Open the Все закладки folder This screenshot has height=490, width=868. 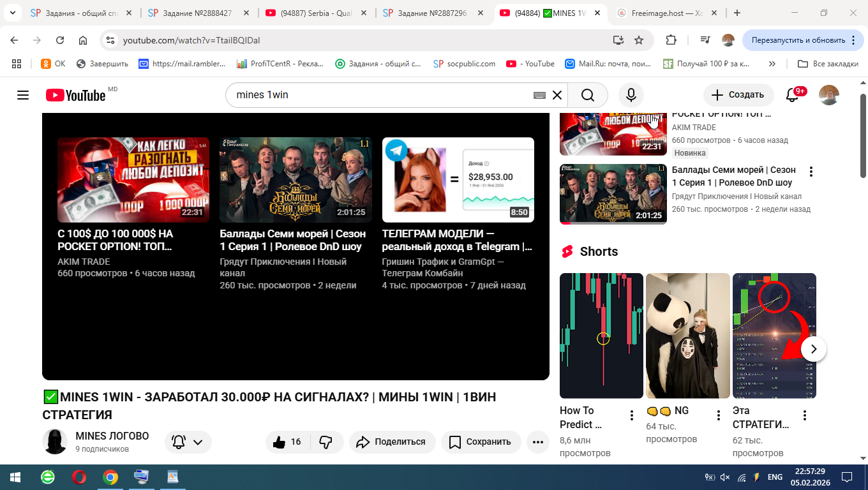click(828, 64)
